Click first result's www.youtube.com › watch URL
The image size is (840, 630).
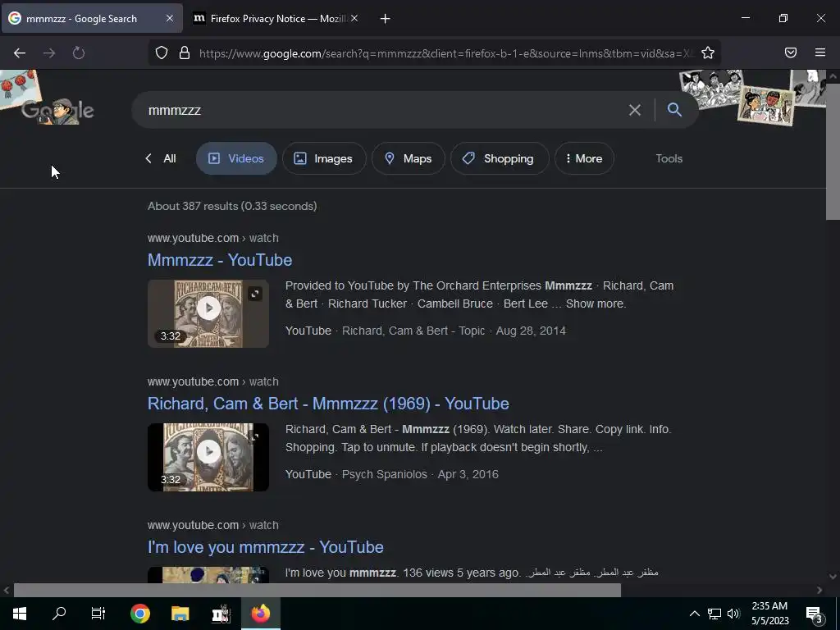[213, 238]
